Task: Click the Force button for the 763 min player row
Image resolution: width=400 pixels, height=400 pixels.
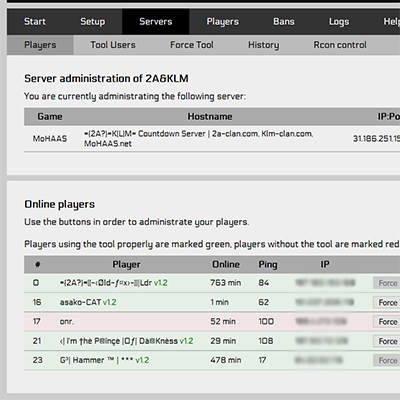Action: pos(387,283)
